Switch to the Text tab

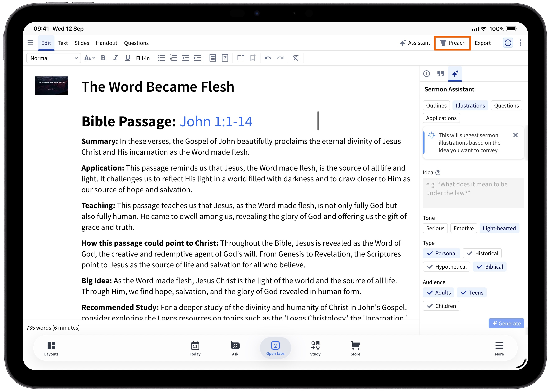[63, 43]
